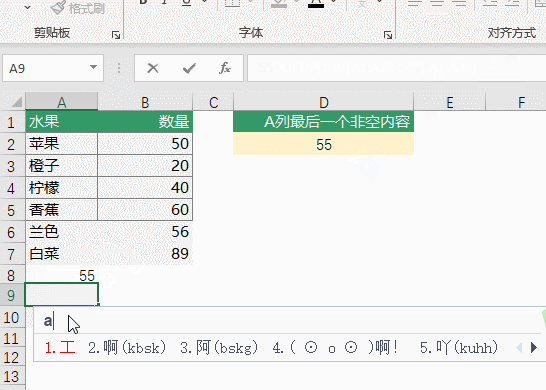Select column F header

click(x=516, y=102)
